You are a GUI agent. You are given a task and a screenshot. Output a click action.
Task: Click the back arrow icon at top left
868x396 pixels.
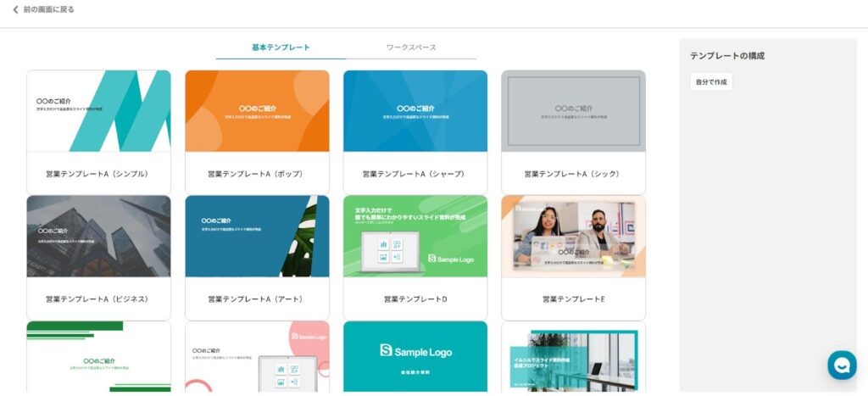pyautogui.click(x=15, y=9)
